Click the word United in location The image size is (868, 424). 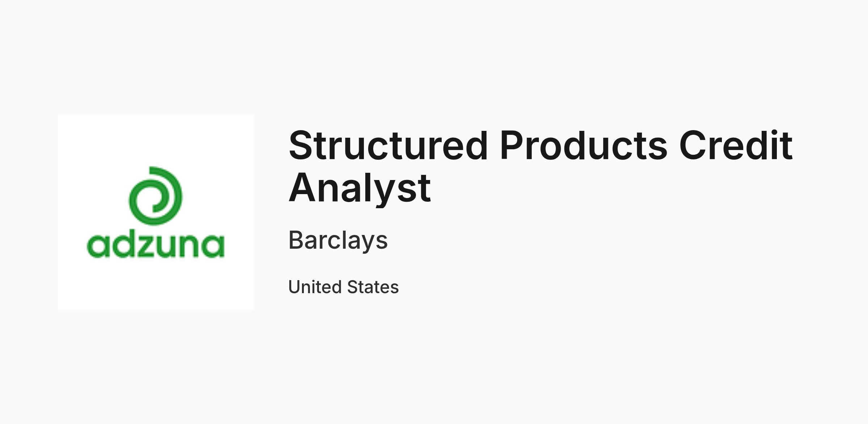pyautogui.click(x=315, y=287)
